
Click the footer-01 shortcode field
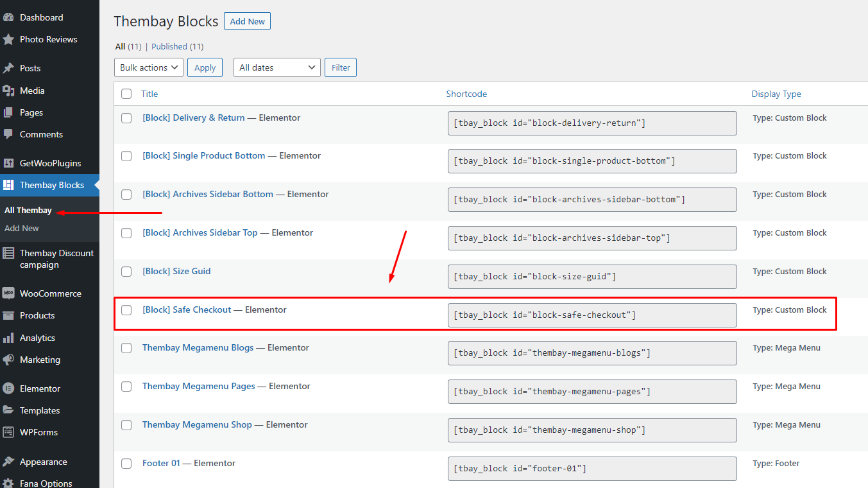pyautogui.click(x=592, y=469)
